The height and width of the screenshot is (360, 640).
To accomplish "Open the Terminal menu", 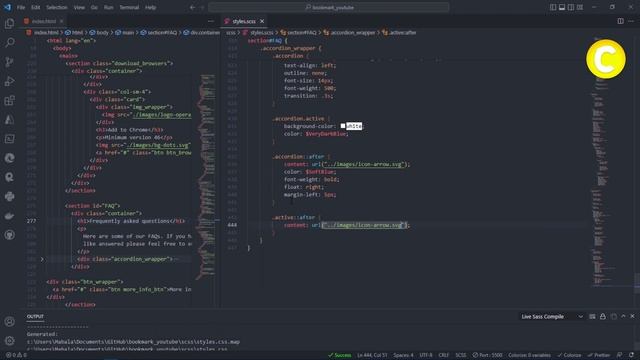I will (x=129, y=7).
